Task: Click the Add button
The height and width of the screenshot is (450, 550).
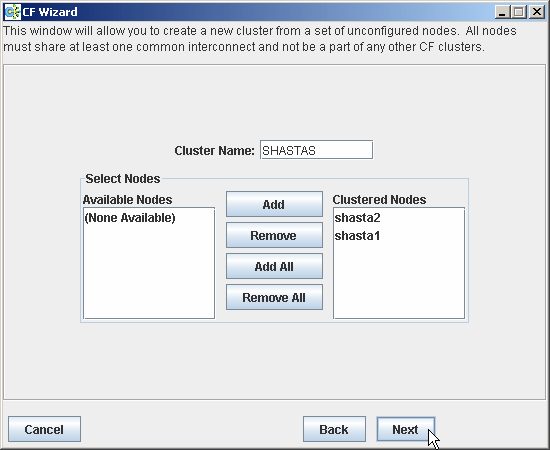Action: pyautogui.click(x=274, y=204)
